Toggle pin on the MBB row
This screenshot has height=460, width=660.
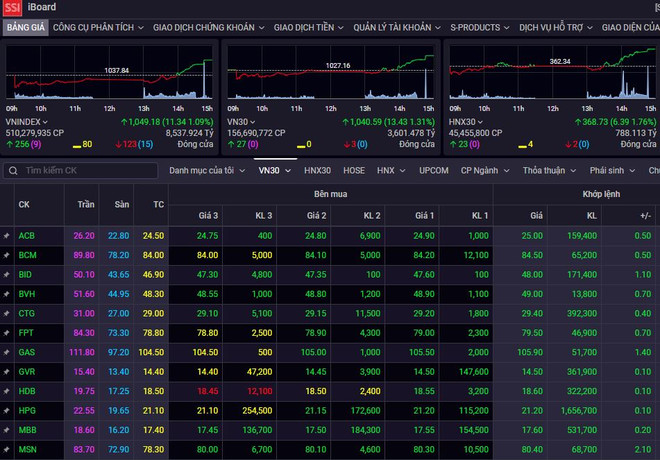(7, 429)
